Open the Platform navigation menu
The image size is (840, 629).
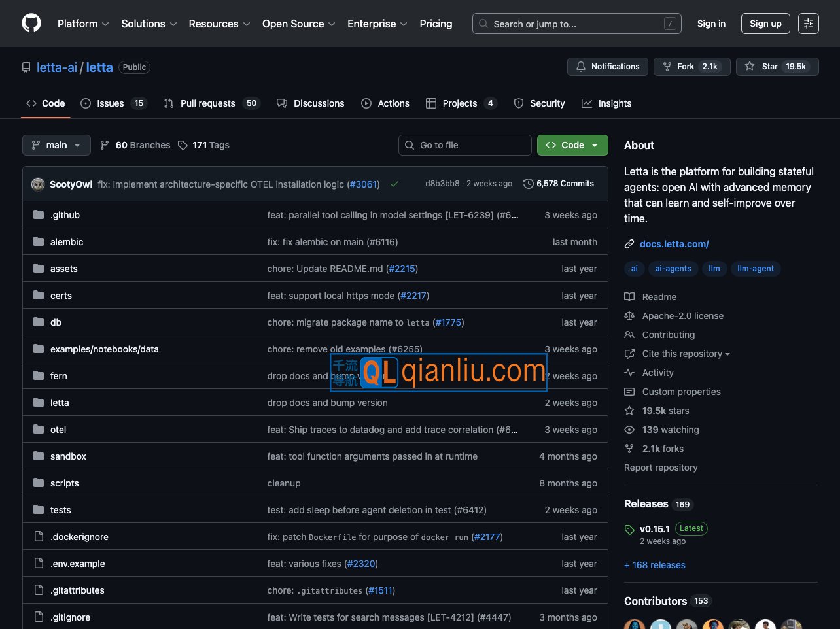click(83, 24)
